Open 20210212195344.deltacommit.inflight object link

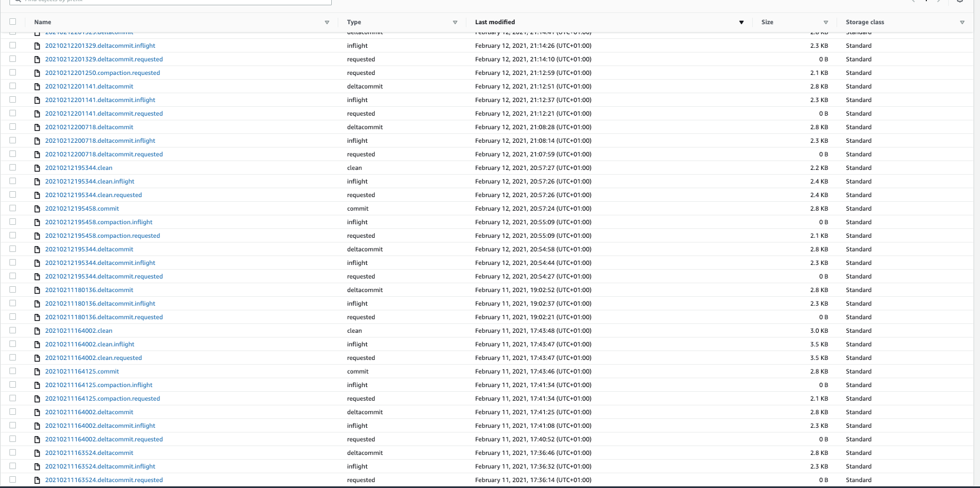[100, 263]
